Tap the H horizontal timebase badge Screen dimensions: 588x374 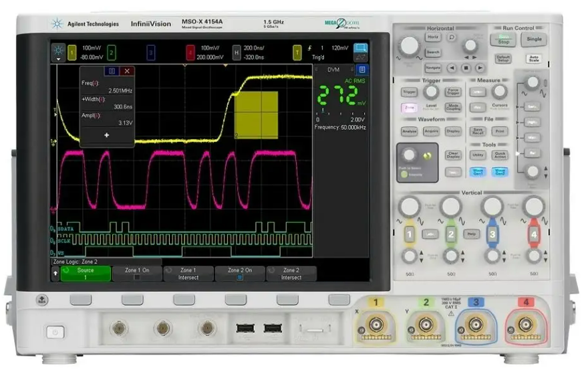click(237, 53)
